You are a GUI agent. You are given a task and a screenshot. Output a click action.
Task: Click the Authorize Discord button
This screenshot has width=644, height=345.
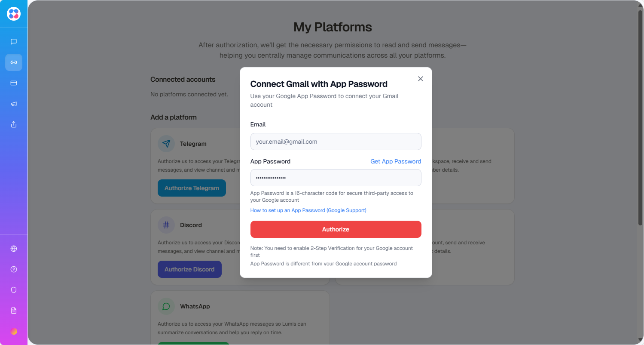click(189, 269)
